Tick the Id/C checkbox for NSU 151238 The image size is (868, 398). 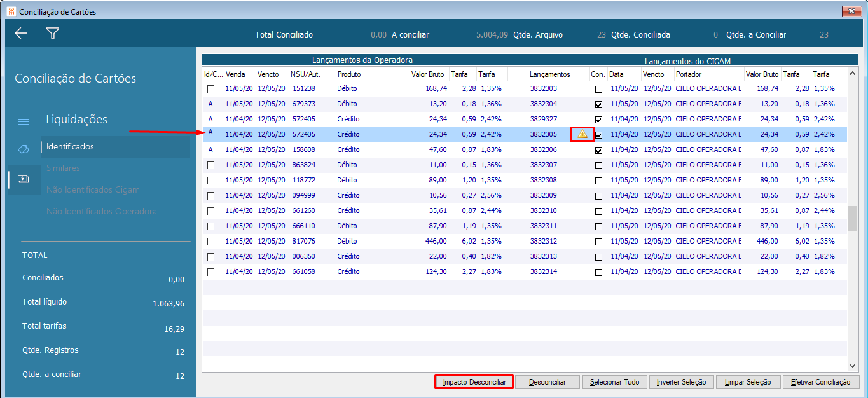click(210, 89)
